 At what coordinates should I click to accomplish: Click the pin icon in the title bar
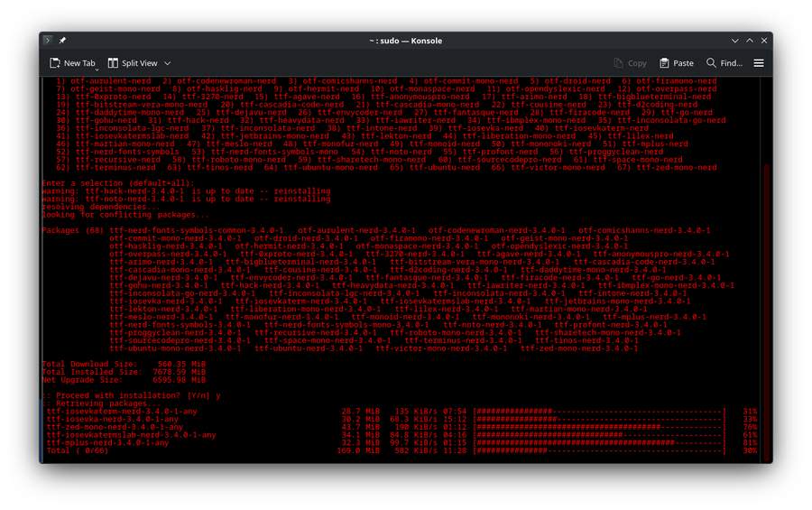tap(62, 41)
